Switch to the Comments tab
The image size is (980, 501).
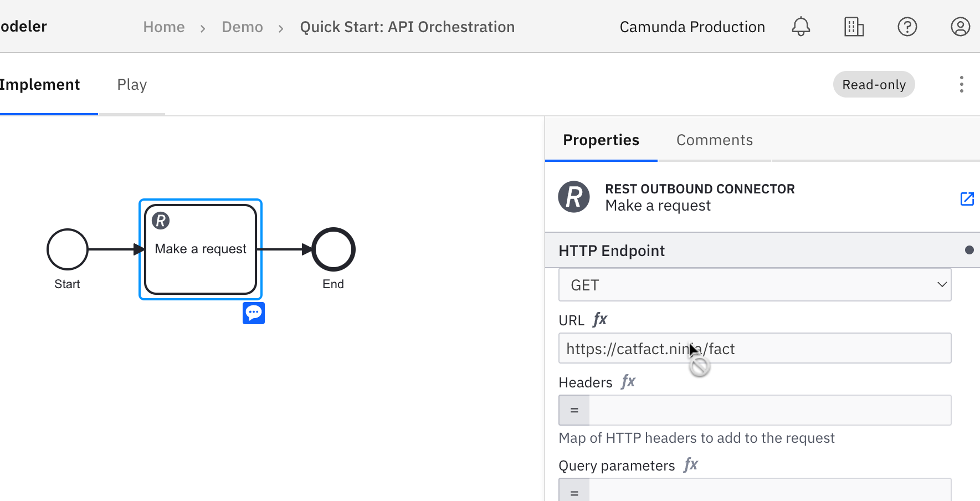(714, 140)
